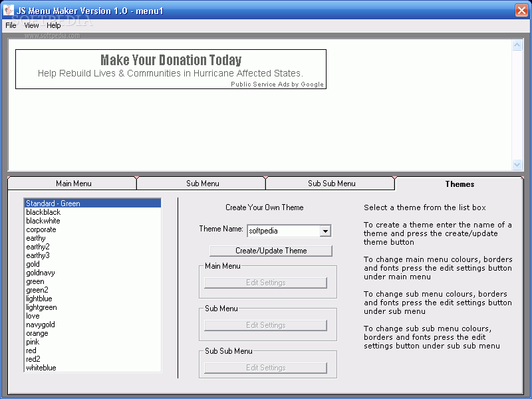This screenshot has height=399, width=532.
Task: Close the JS Menu Maker window
Action: pos(521,10)
